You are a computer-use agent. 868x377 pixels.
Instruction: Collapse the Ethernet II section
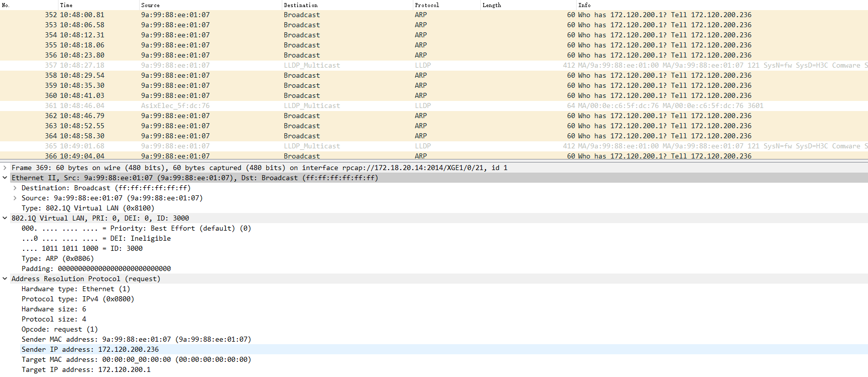click(5, 178)
